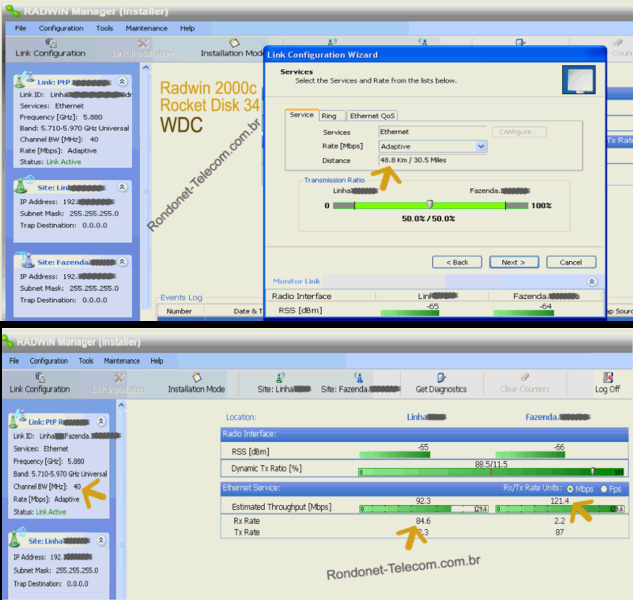Click Link: PtP antenna icon in lower window
Screen dimensions: 633x600
[17, 419]
